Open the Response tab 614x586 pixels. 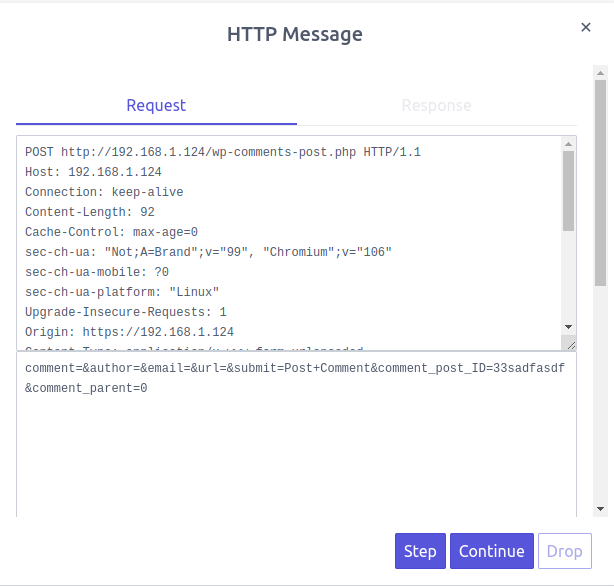436,105
